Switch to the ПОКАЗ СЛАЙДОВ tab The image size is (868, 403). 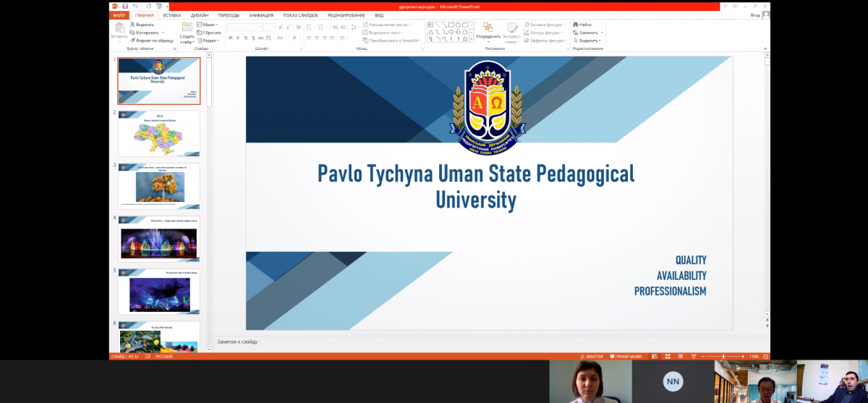point(300,14)
